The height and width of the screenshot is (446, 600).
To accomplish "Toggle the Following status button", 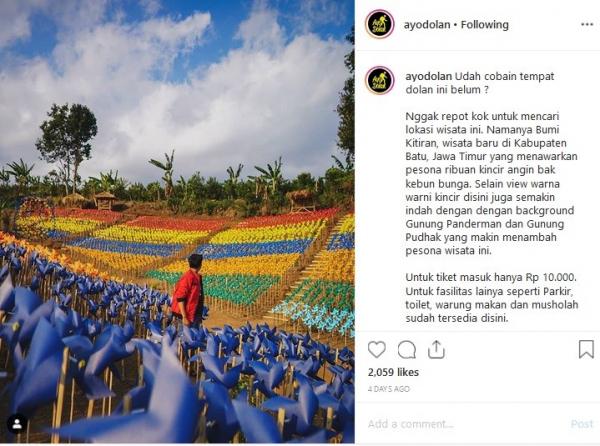I will tap(484, 25).
